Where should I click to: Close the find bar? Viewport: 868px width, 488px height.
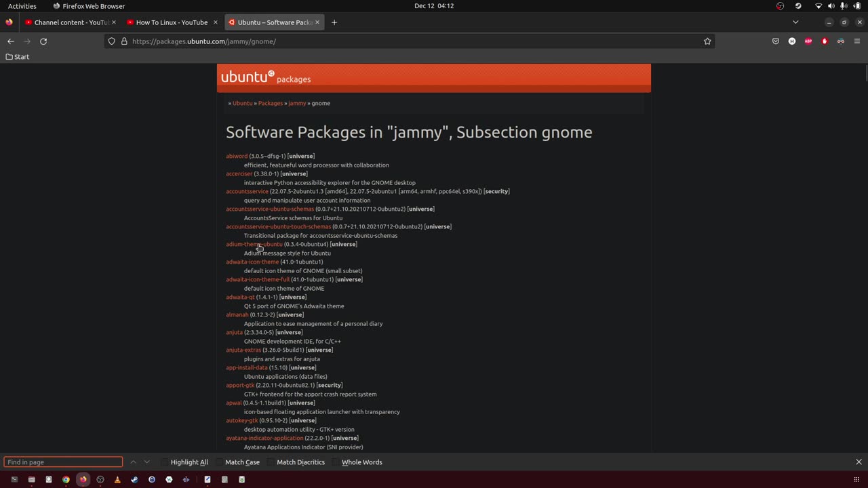859,462
